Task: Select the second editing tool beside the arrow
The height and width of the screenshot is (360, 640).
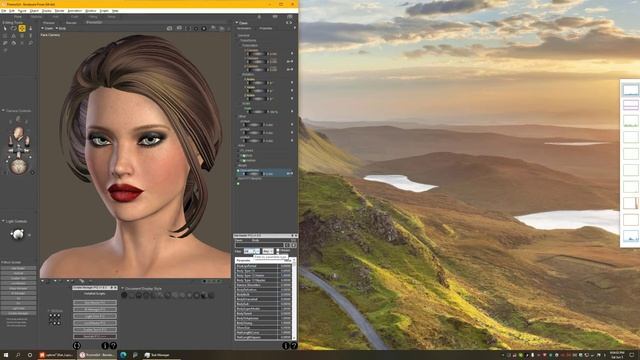Action: click(13, 28)
